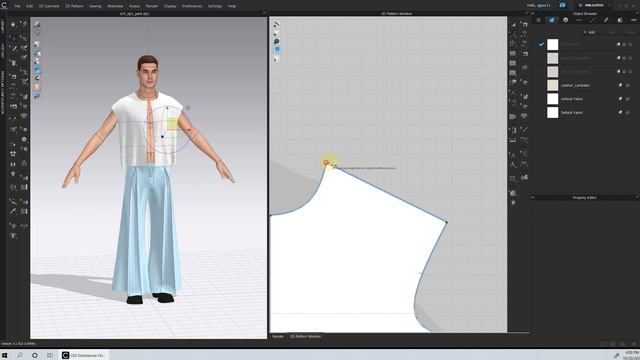Image resolution: width=640 pixels, height=360 pixels.
Task: Click the top icon of the 2D window's vertical toolbar
Action: click(x=276, y=24)
